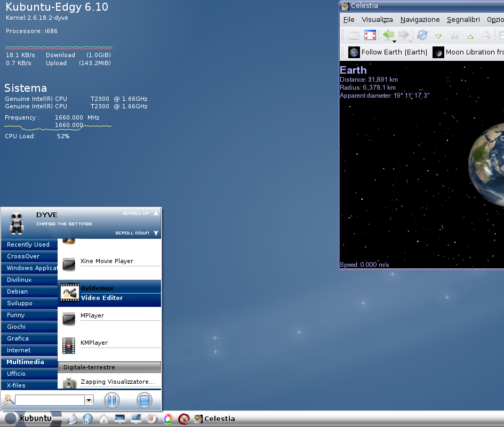Speed up time with green up triangle
This screenshot has height=427, width=504.
click(470, 36)
